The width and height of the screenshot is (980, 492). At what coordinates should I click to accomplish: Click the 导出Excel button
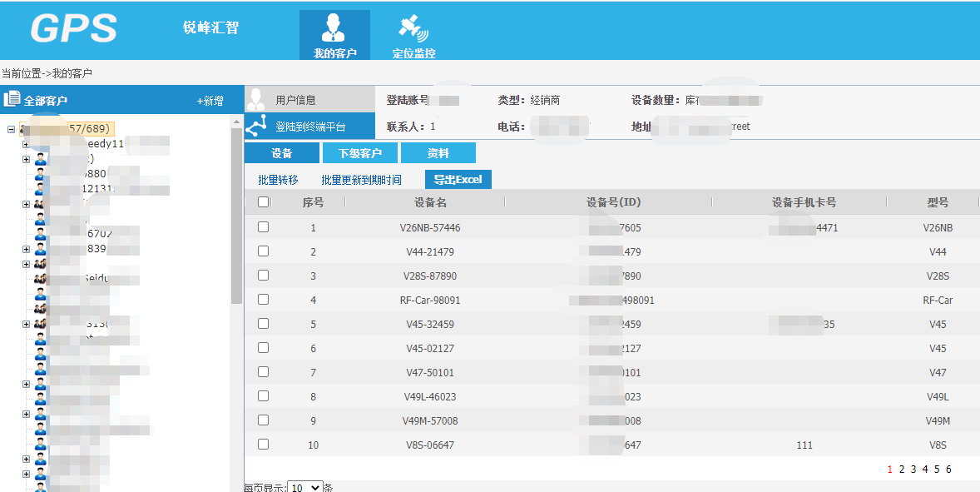458,180
